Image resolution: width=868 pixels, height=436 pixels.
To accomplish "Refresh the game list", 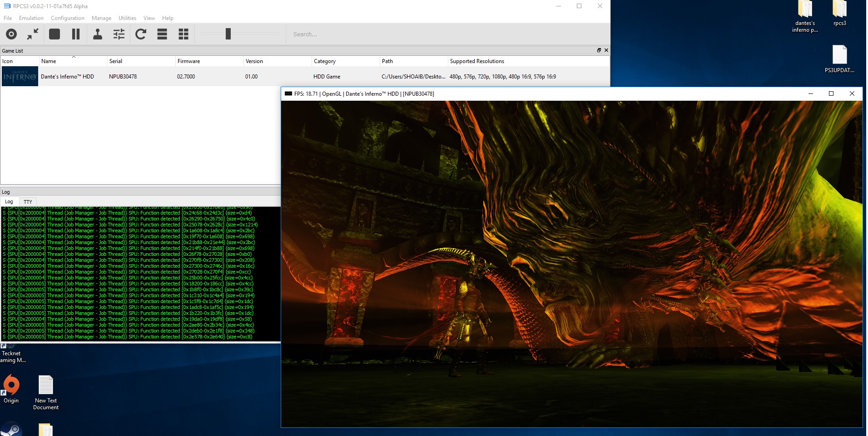I will tap(141, 34).
